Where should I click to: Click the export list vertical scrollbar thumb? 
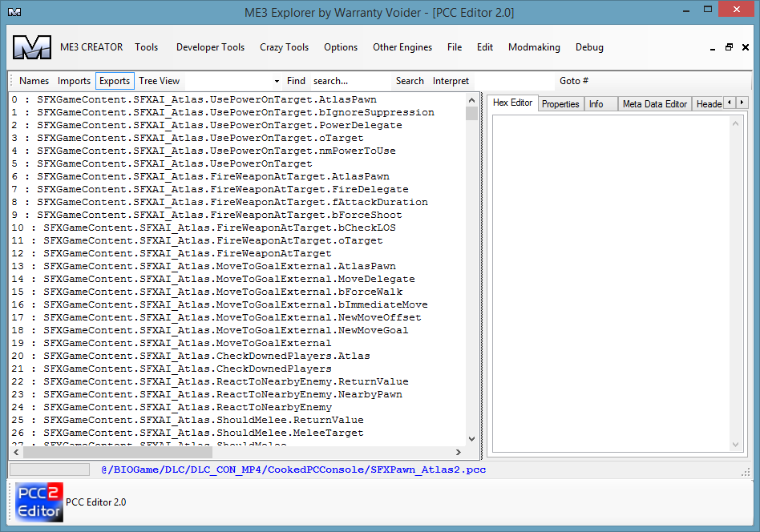pyautogui.click(x=471, y=113)
